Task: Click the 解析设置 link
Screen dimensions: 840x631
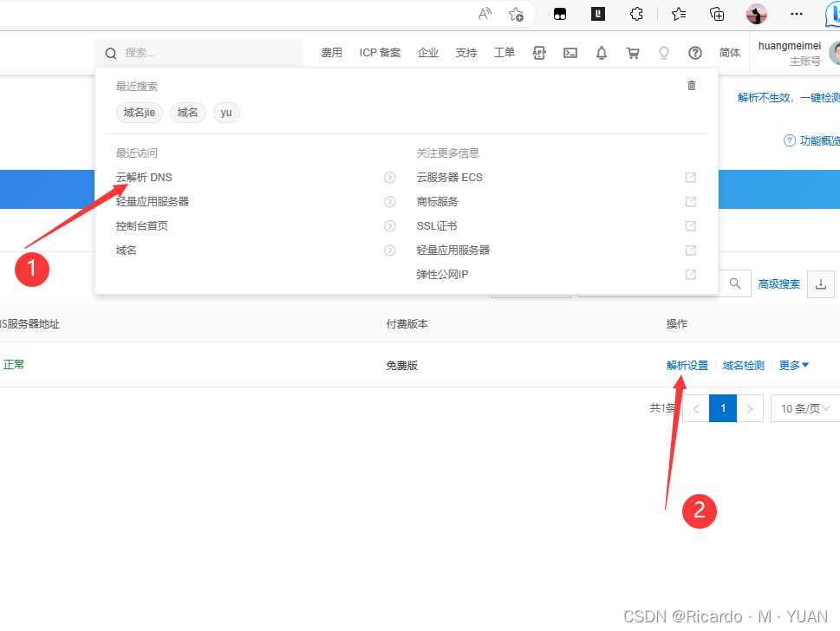Action: 687,365
